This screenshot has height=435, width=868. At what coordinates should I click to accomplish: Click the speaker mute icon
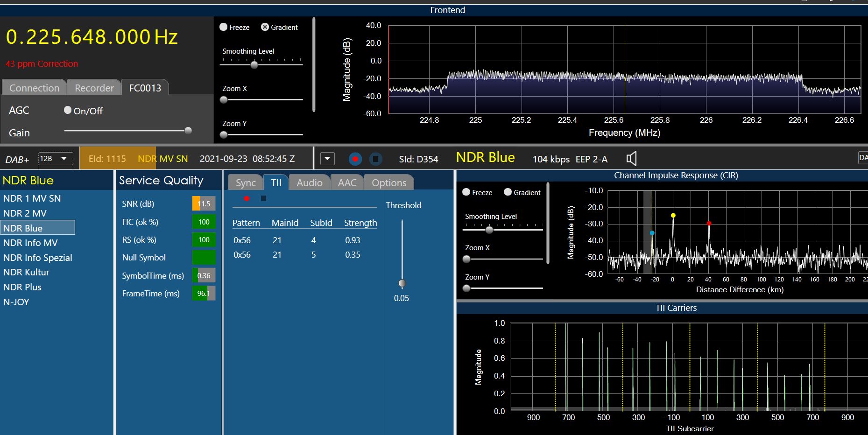coord(631,159)
